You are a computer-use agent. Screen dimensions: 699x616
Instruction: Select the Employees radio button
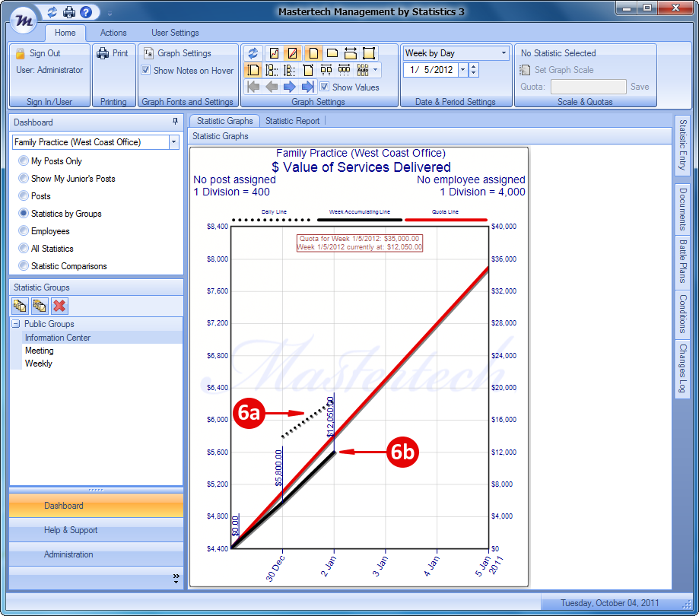pos(23,231)
